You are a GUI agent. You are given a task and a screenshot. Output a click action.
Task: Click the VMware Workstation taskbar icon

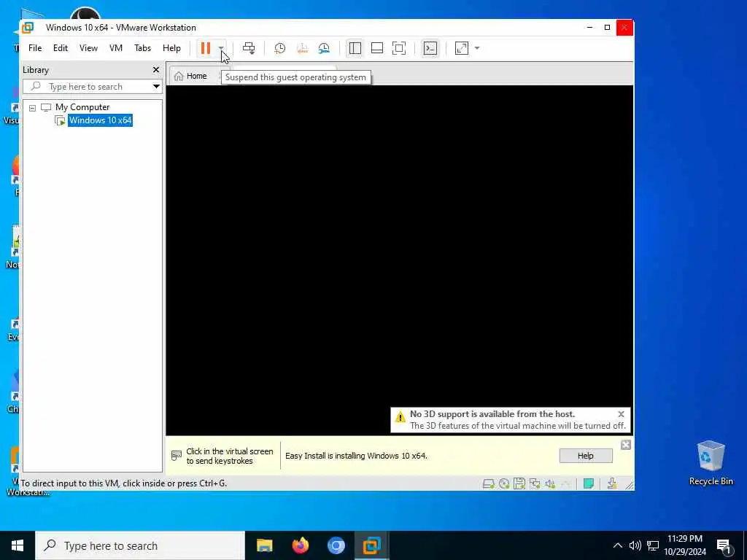(x=371, y=545)
